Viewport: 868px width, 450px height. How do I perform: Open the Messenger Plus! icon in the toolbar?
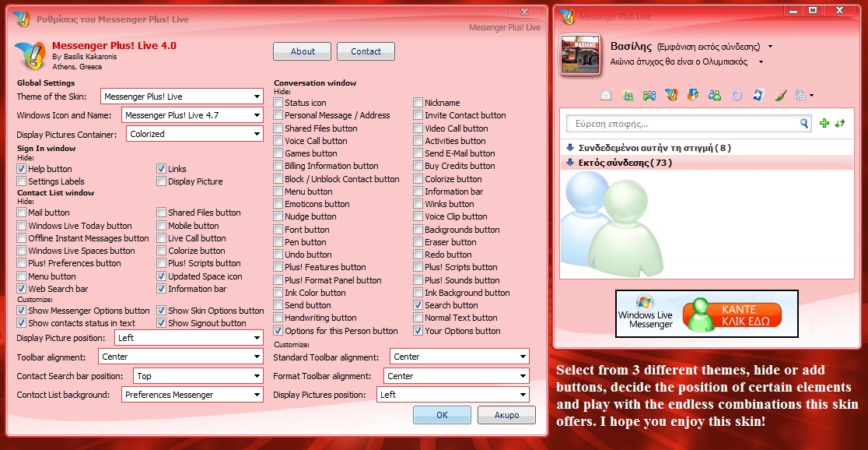[x=671, y=95]
